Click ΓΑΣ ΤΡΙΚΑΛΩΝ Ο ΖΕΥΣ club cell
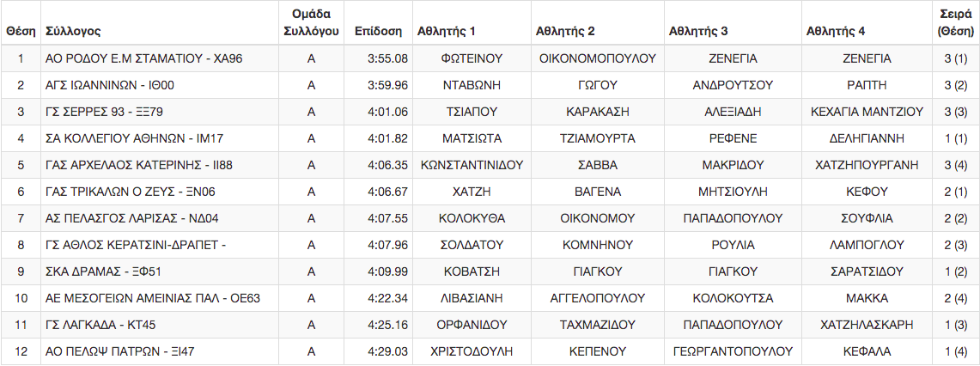 point(160,192)
